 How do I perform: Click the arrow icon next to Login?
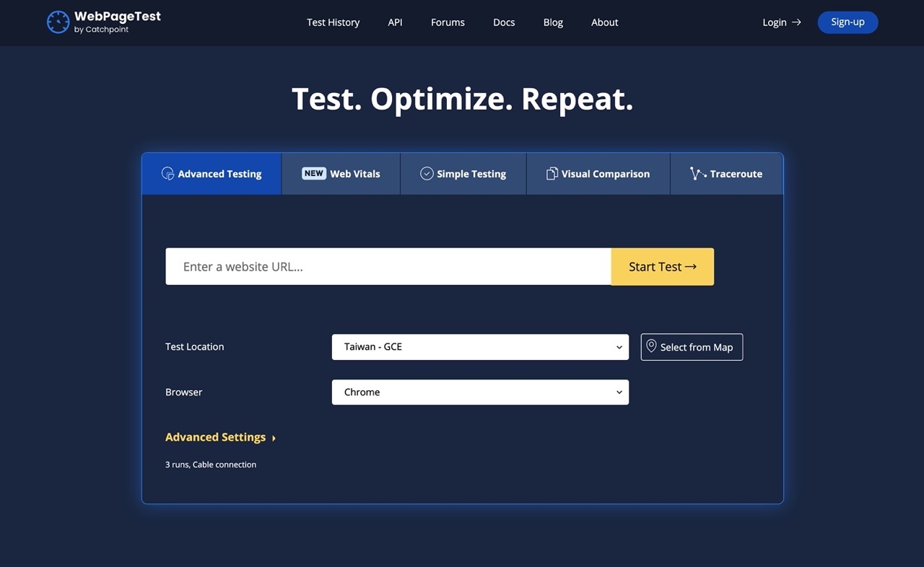coord(796,22)
